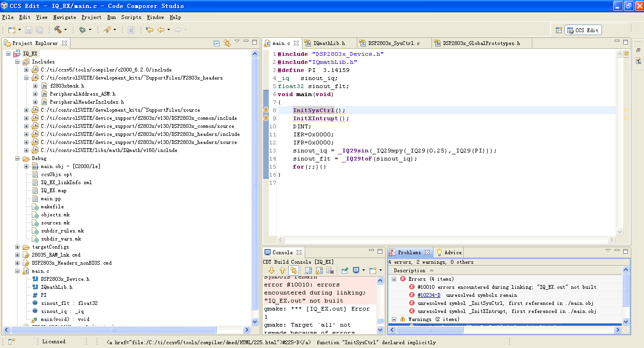Open the Project menu
Screen dimensions: 644x348
[x=91, y=17]
